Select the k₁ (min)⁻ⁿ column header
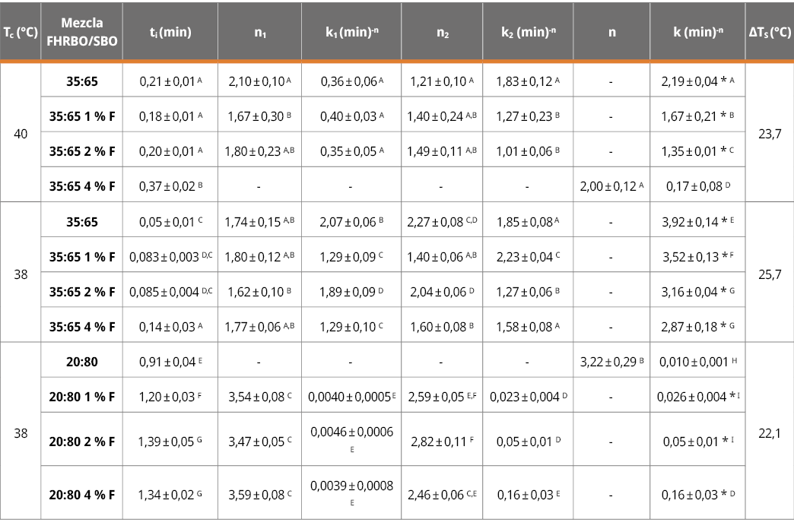 pyautogui.click(x=350, y=33)
